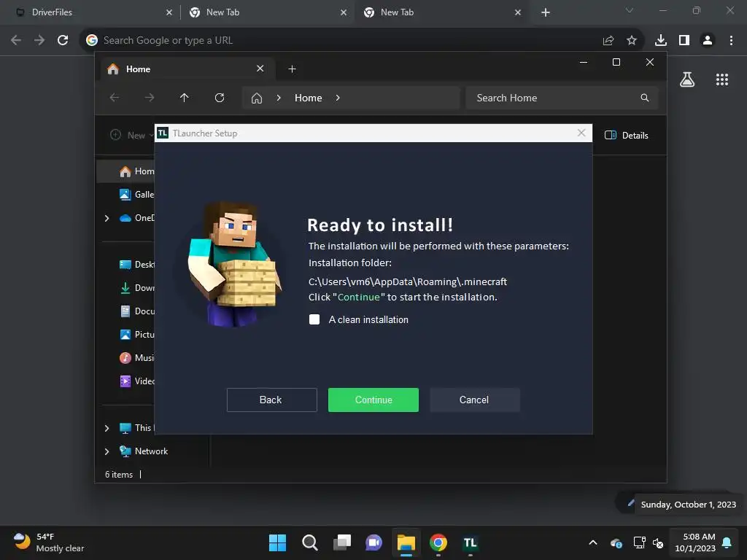Check the 'A clean installation' checkbox

pyautogui.click(x=314, y=319)
